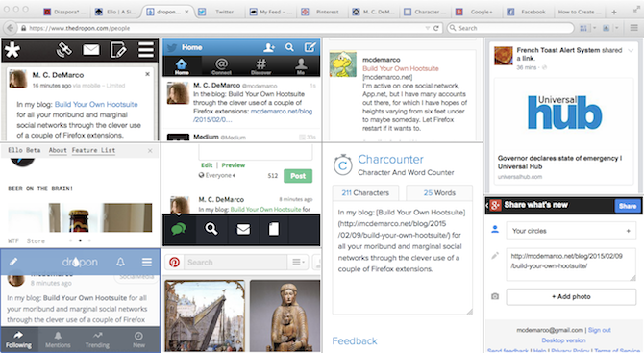This screenshot has height=353, width=644.
Task: Select the 25 Words tab
Action: click(x=439, y=192)
